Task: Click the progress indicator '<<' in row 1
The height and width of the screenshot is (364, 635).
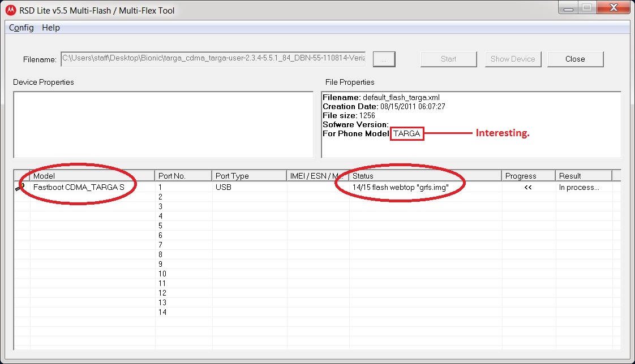Action: 528,187
